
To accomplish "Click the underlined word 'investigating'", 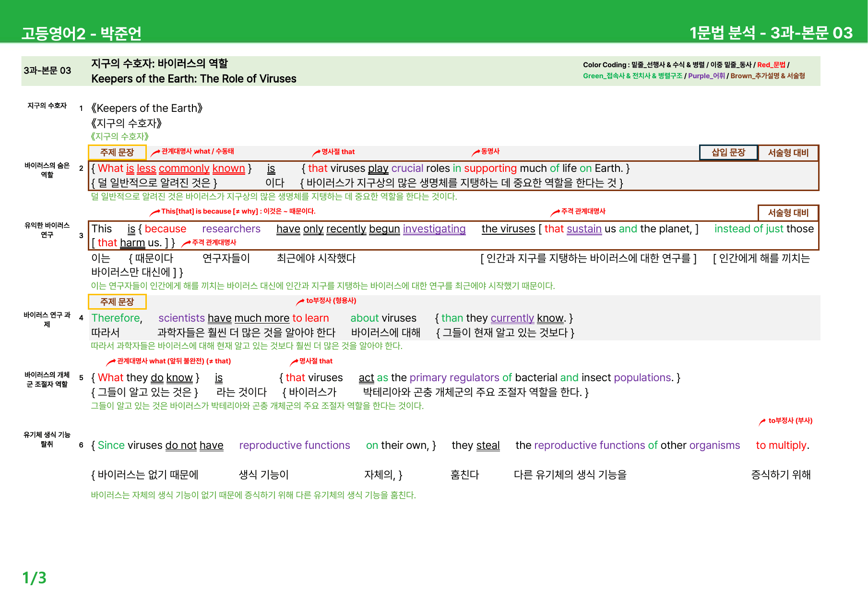I will (434, 229).
